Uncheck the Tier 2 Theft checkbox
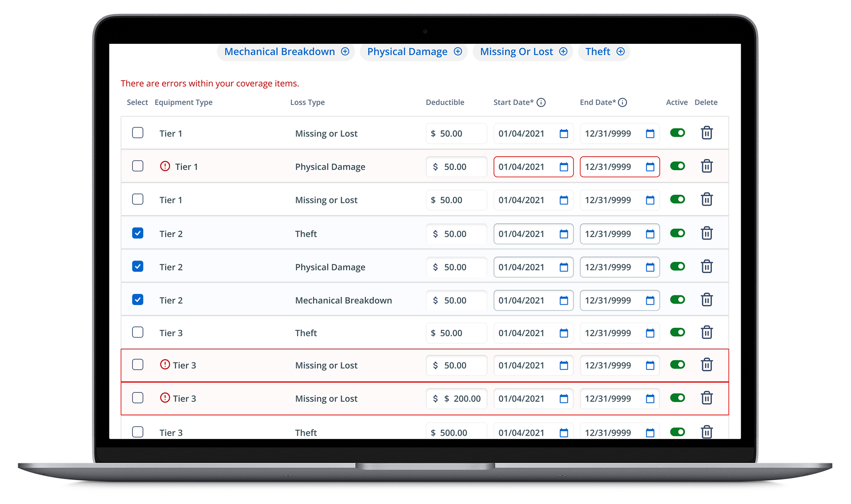The height and width of the screenshot is (504, 851). [138, 233]
